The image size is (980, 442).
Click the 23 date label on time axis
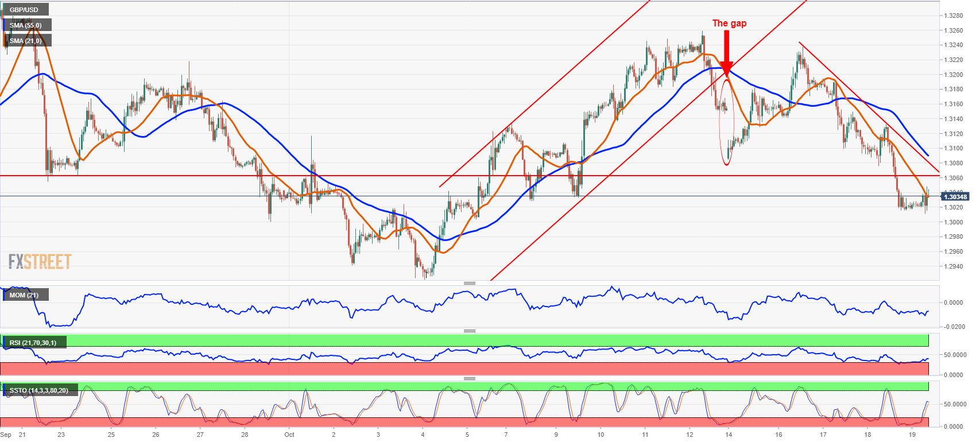coord(61,435)
